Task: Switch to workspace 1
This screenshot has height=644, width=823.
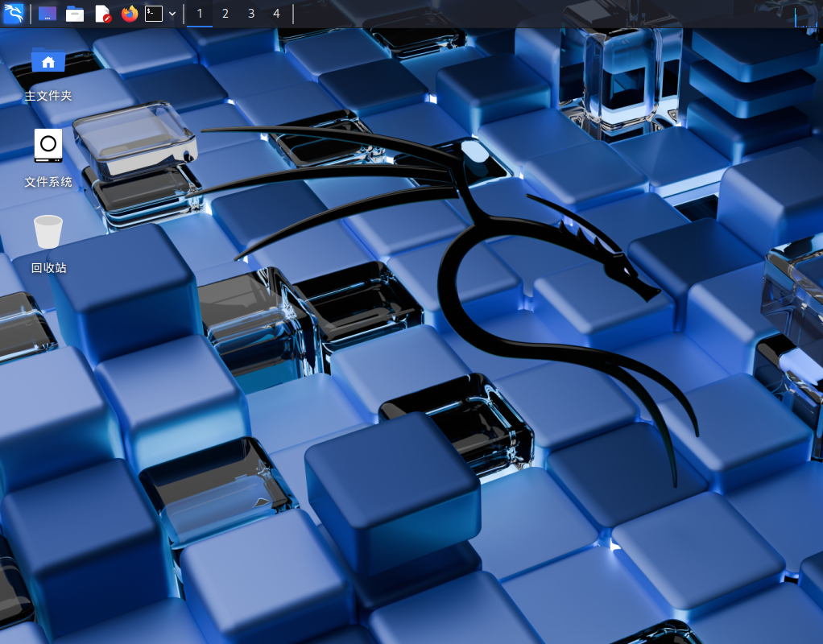Action: point(200,14)
